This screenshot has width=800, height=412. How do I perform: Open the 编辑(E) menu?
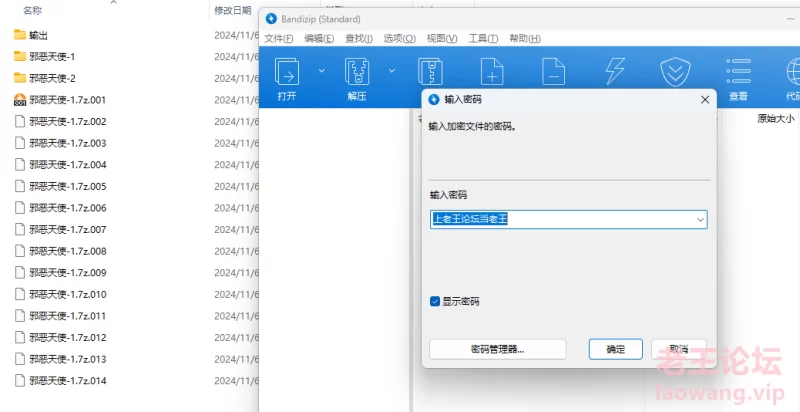point(319,39)
